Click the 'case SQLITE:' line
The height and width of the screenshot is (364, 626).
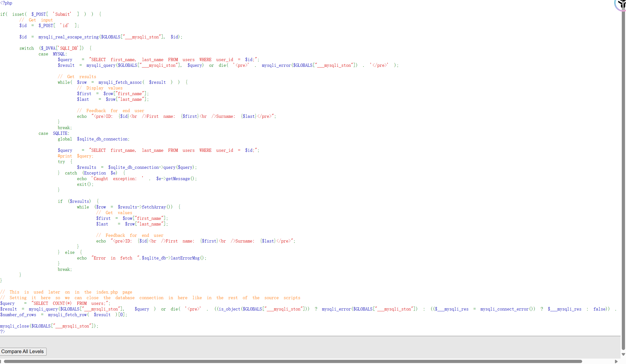tap(54, 133)
